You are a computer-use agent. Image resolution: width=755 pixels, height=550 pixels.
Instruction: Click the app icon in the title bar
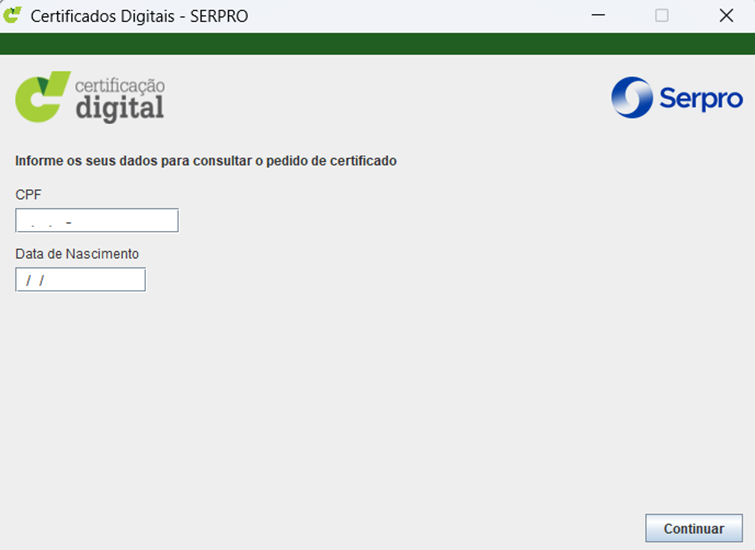pos(13,15)
